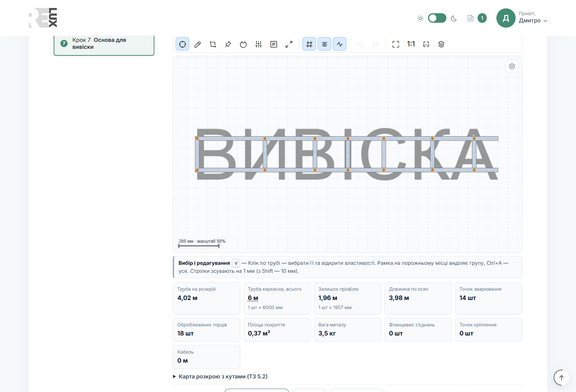Click the Точок зварювання 14 шт card
Viewport: 576px width, 392px height.
click(489, 298)
